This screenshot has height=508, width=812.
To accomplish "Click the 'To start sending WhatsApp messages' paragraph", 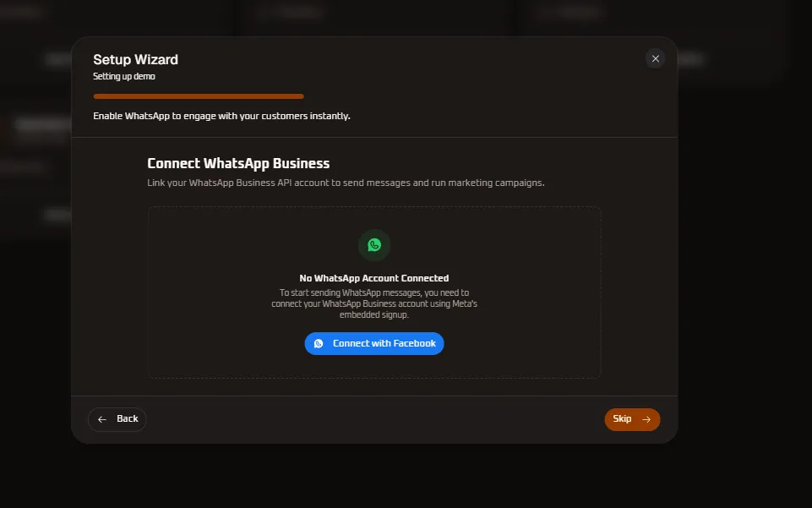I will [x=374, y=303].
